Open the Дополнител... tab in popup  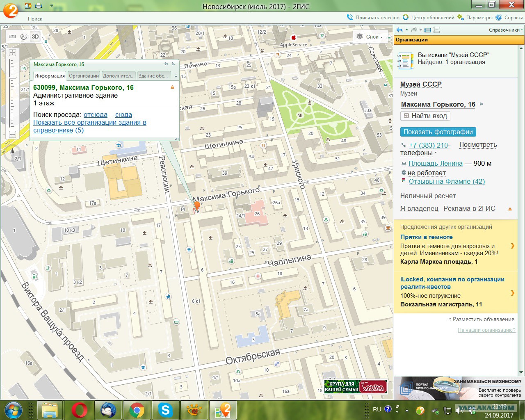tap(119, 75)
